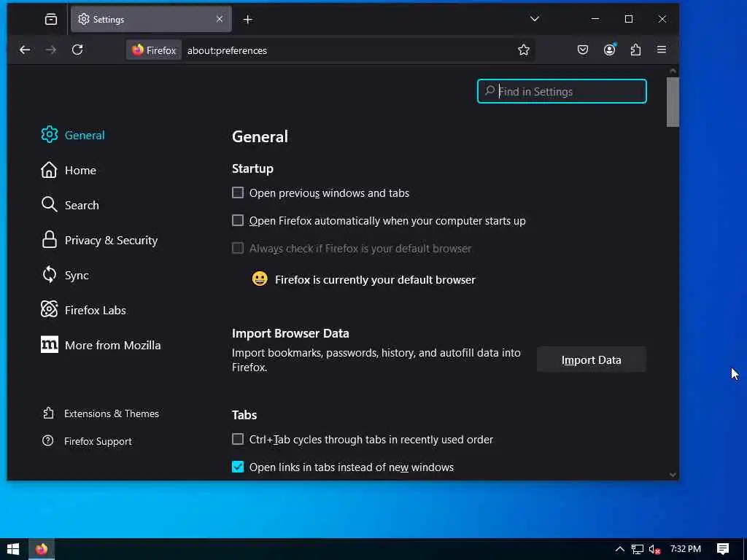
Task: Open the Firefox Labs category
Action: click(83, 310)
